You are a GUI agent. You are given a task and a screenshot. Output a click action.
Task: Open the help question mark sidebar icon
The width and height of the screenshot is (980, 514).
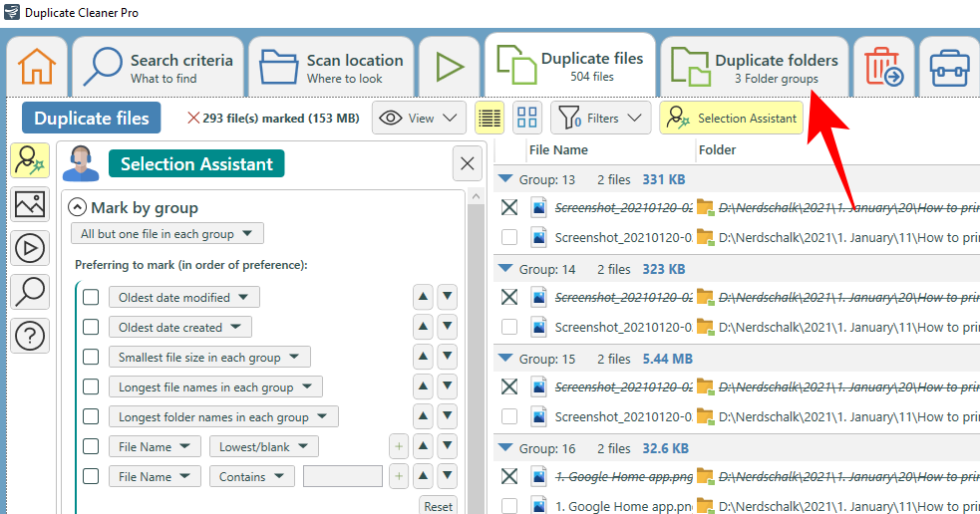(x=30, y=336)
